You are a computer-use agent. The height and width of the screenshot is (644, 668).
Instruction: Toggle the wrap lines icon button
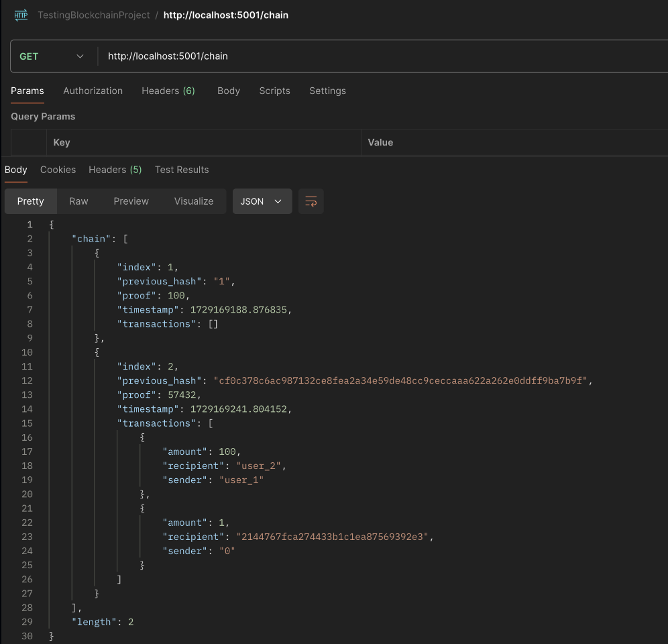(x=311, y=201)
